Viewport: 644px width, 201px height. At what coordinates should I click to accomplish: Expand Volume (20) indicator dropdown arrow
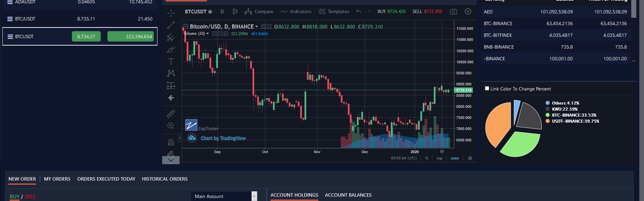[208, 33]
